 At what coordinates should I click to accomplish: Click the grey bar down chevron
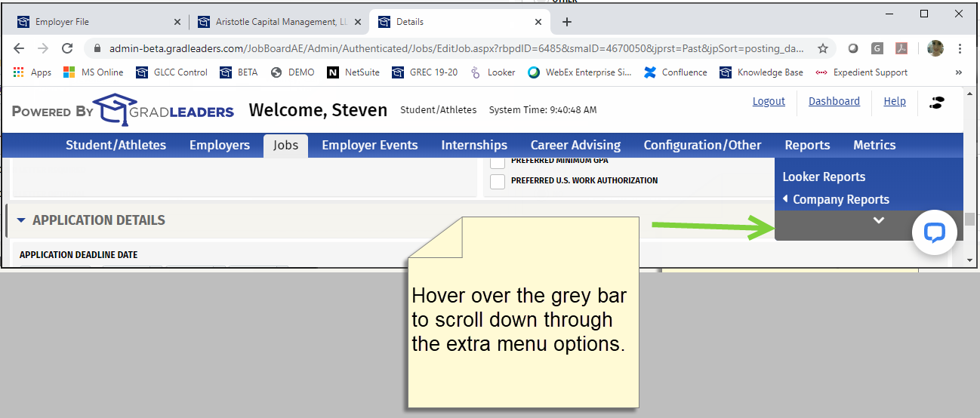[x=878, y=220]
